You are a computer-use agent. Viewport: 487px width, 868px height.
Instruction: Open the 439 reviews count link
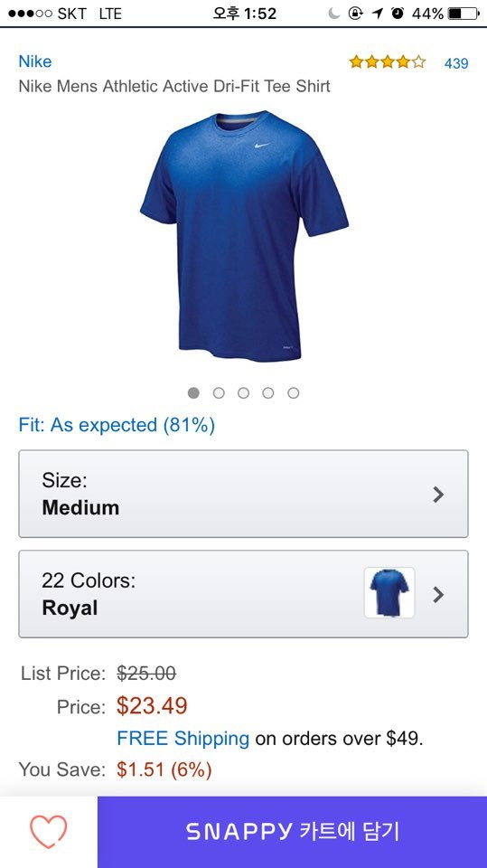click(x=456, y=63)
